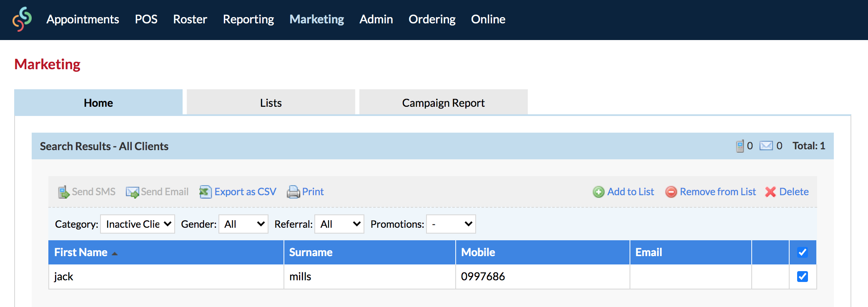Screen dimensions: 868x307
Task: Open the Online menu
Action: (488, 19)
